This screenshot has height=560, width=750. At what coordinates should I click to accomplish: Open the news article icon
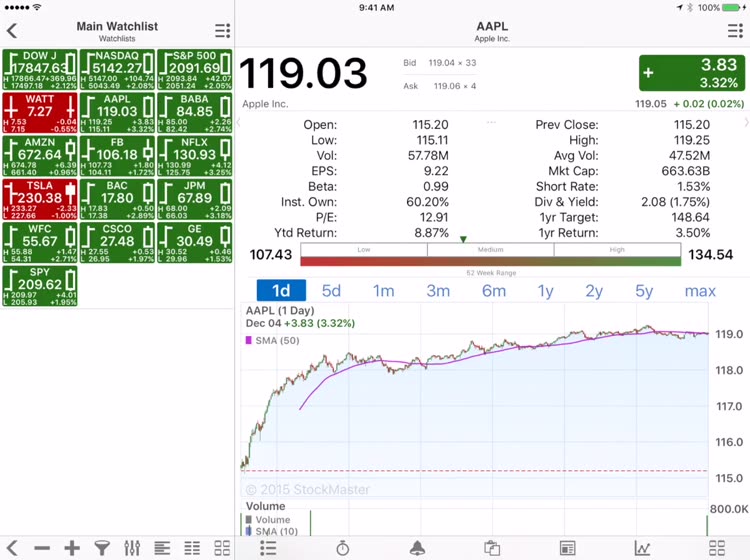(x=567, y=548)
